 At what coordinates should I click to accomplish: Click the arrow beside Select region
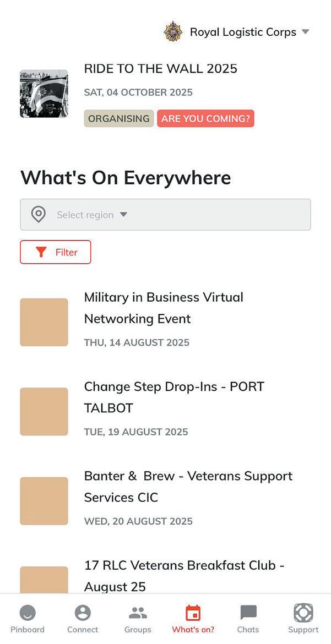pyautogui.click(x=123, y=215)
